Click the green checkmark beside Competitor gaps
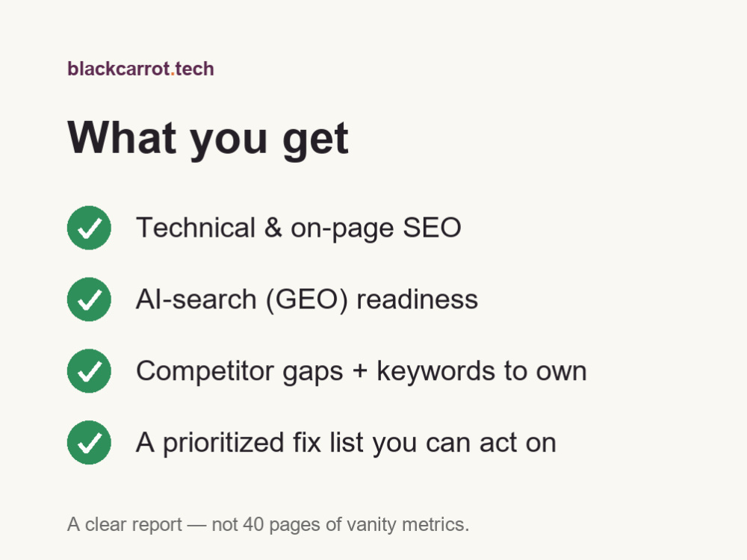Image resolution: width=747 pixels, height=560 pixels. [x=89, y=370]
